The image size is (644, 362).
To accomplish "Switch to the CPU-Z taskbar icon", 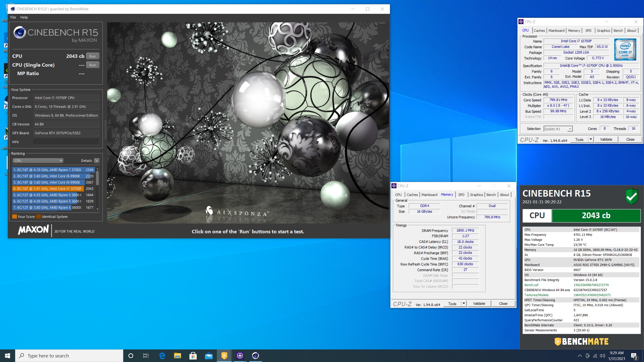I will coord(240,356).
